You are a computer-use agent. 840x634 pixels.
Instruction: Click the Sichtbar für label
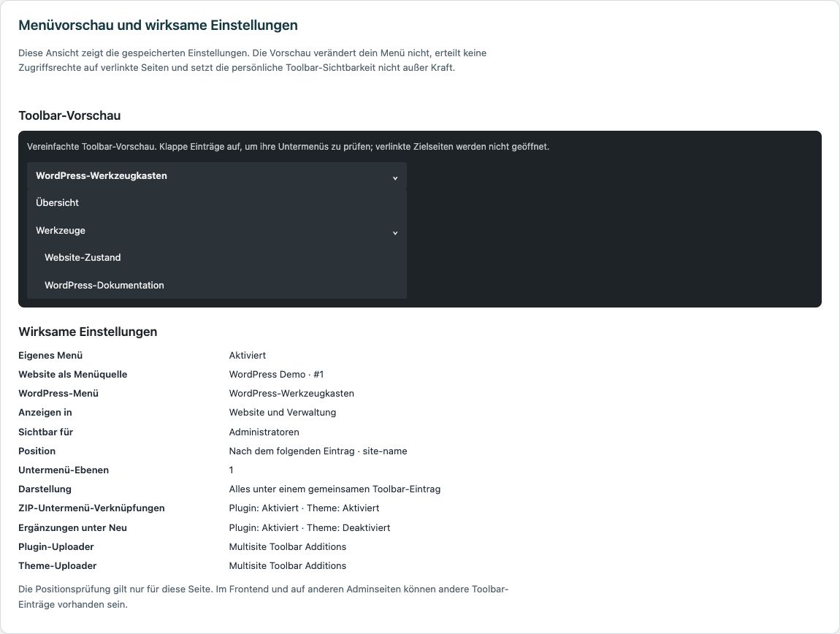pos(45,432)
